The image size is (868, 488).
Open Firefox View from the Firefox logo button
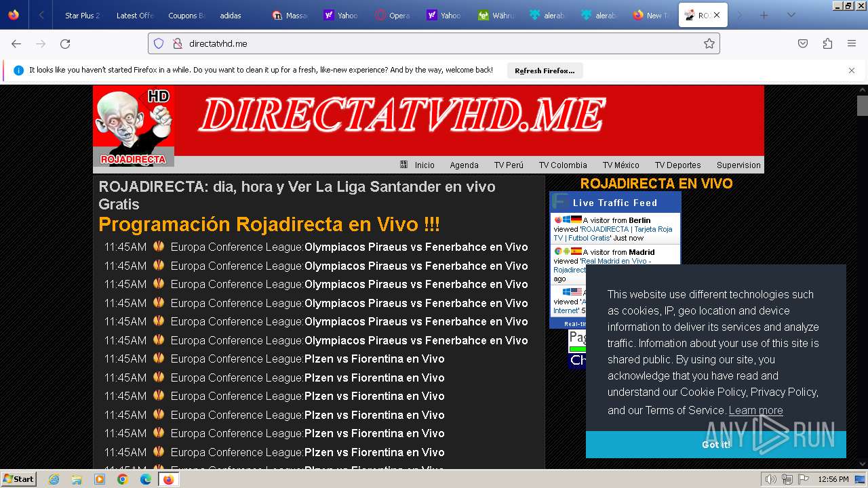point(14,15)
